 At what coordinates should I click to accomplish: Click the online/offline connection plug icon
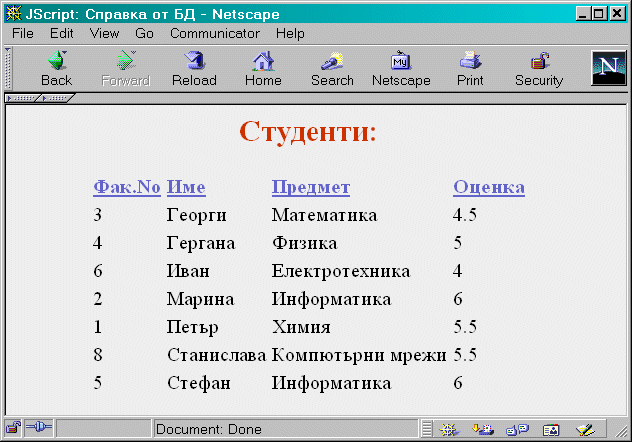tap(39, 427)
